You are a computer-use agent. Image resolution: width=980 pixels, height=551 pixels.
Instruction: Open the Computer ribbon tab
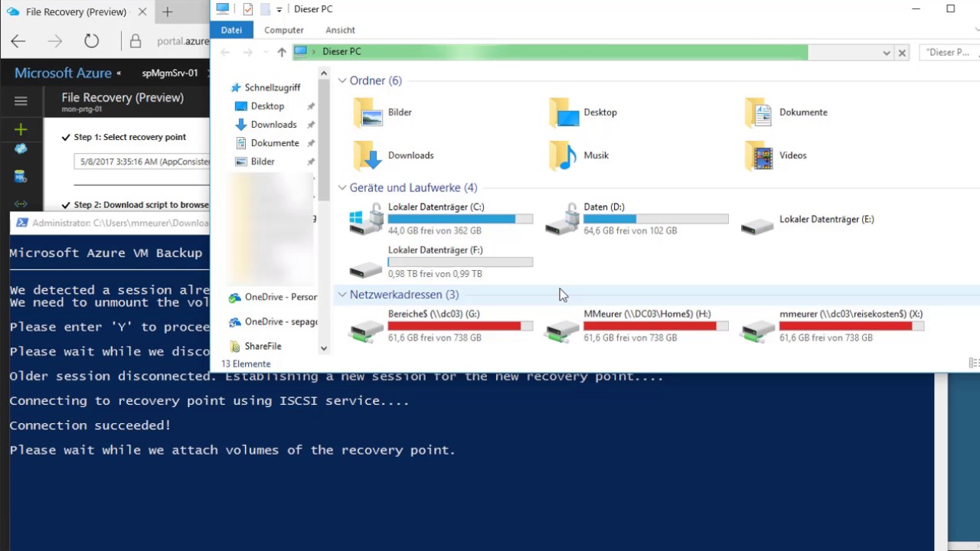(284, 30)
